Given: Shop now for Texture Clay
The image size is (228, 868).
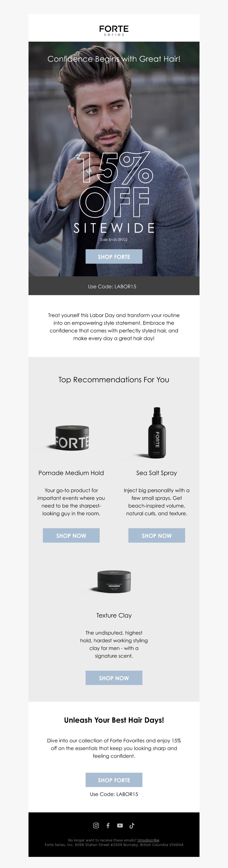Looking at the screenshot, I should pyautogui.click(x=114, y=678).
